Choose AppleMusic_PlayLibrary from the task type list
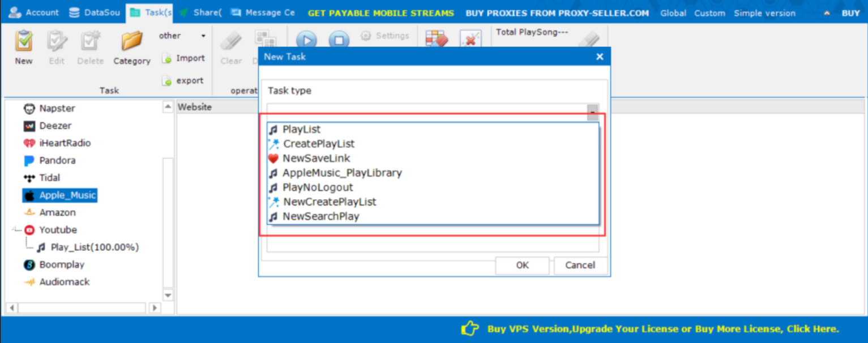The height and width of the screenshot is (343, 868). tap(433, 173)
